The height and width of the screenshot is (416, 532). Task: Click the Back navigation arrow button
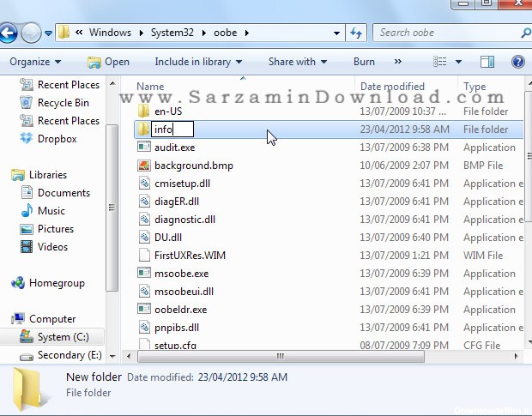point(8,33)
